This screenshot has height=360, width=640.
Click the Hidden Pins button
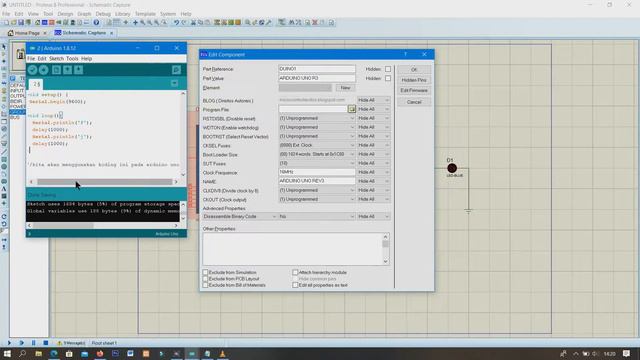[x=414, y=80]
